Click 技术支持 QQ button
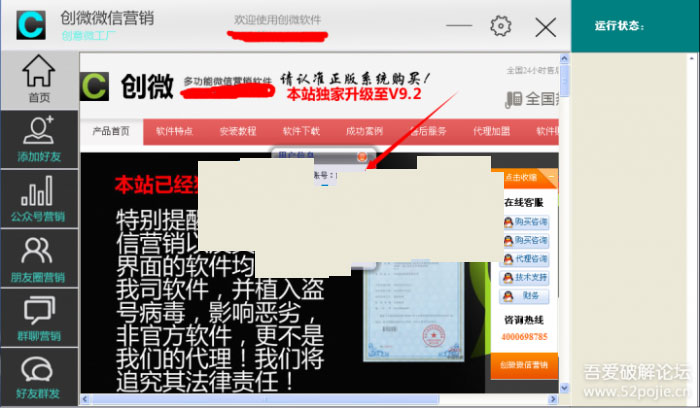 point(525,278)
